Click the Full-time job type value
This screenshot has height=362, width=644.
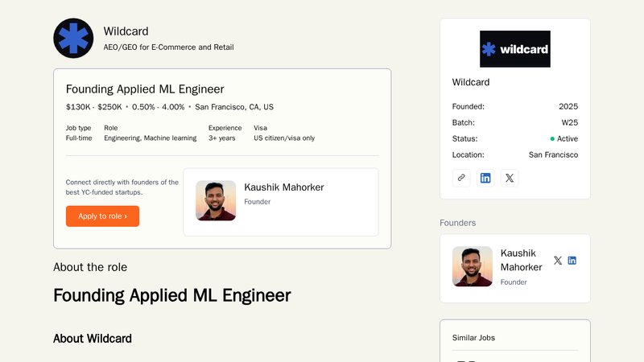pyautogui.click(x=79, y=138)
